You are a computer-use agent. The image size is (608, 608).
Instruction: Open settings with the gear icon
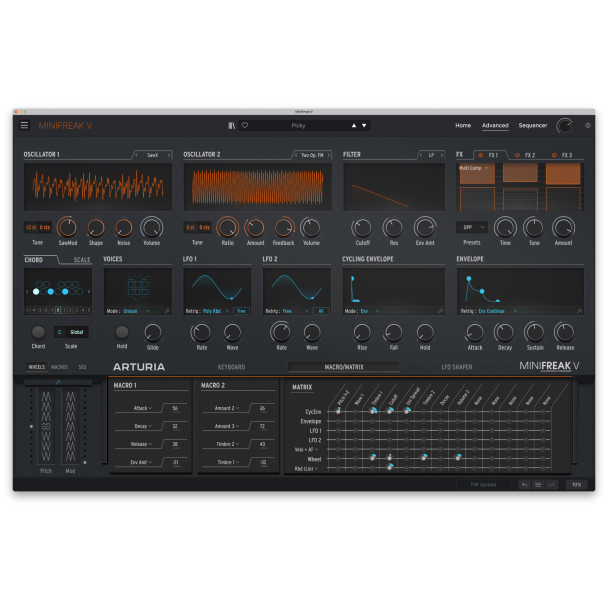(x=587, y=126)
